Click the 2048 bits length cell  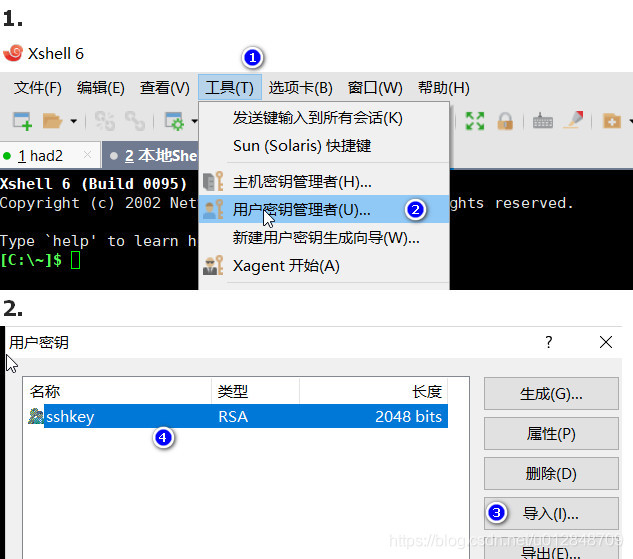click(x=408, y=417)
